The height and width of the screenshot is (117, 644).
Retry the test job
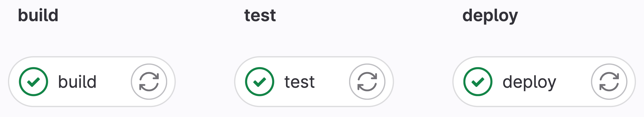[367, 82]
